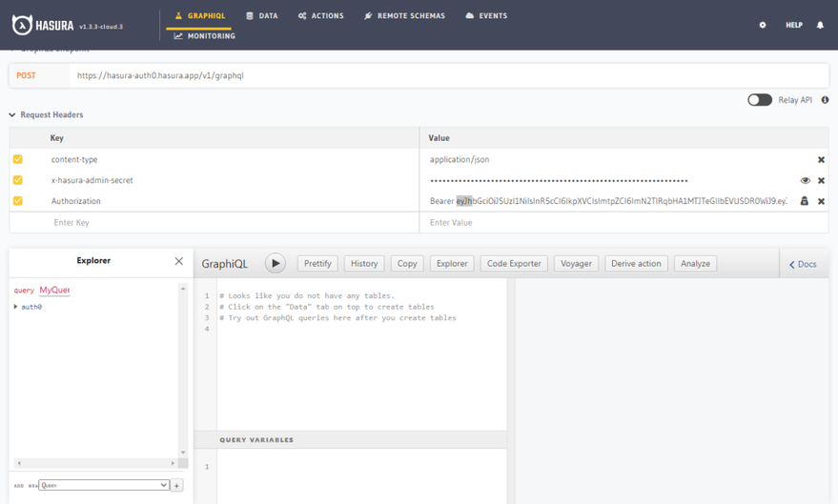Click the Hasura logo icon
Screen dimensions: 838x504
click(23, 25)
